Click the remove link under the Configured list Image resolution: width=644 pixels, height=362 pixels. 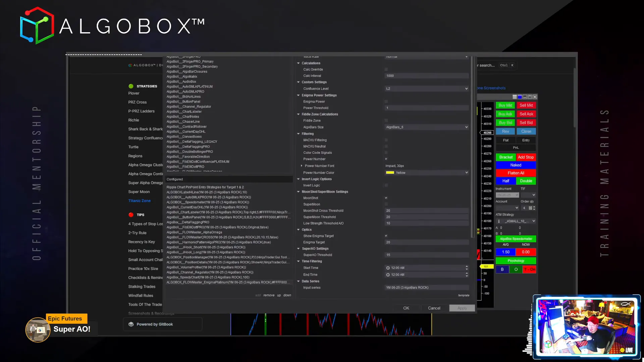(269, 295)
